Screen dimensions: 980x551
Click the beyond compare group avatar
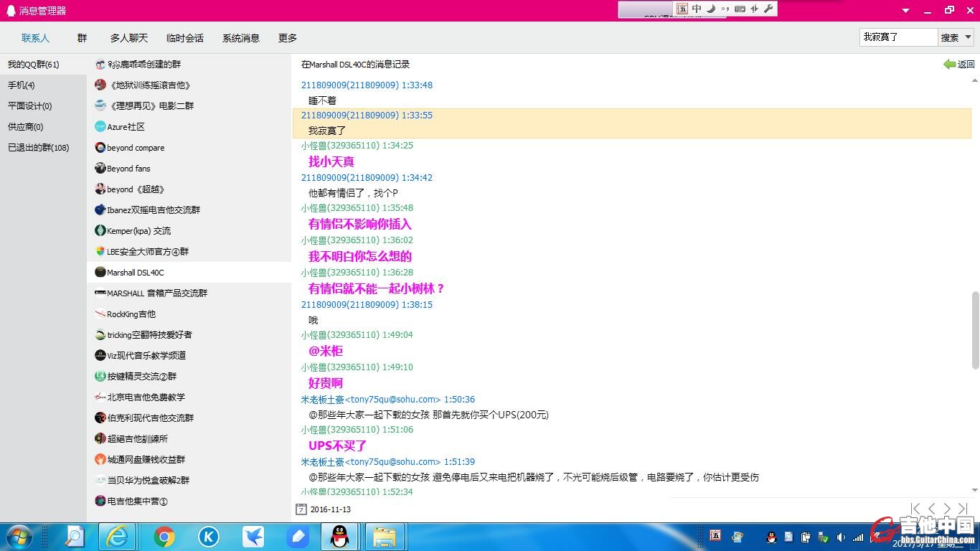(100, 148)
